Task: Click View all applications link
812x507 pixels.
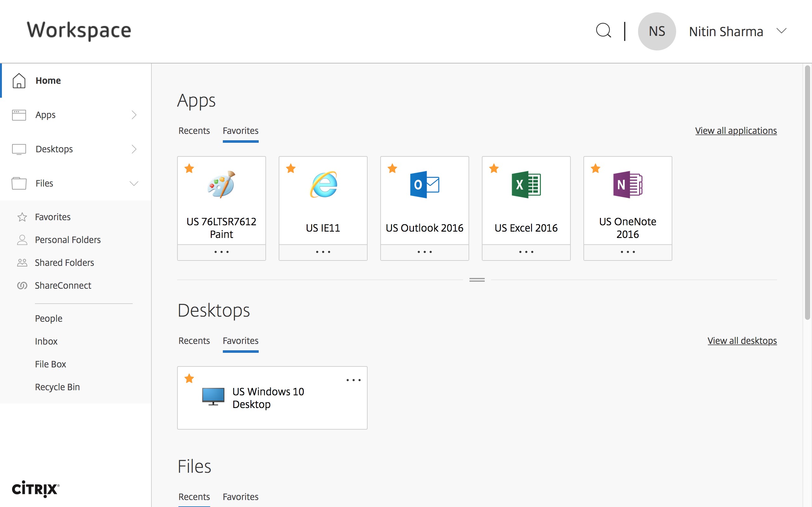Action: pos(736,130)
